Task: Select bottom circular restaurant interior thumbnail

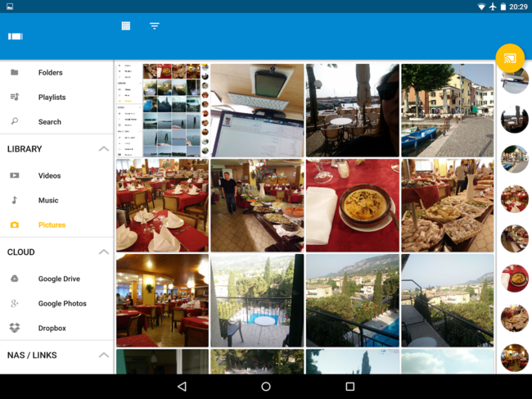Action: pyautogui.click(x=515, y=357)
